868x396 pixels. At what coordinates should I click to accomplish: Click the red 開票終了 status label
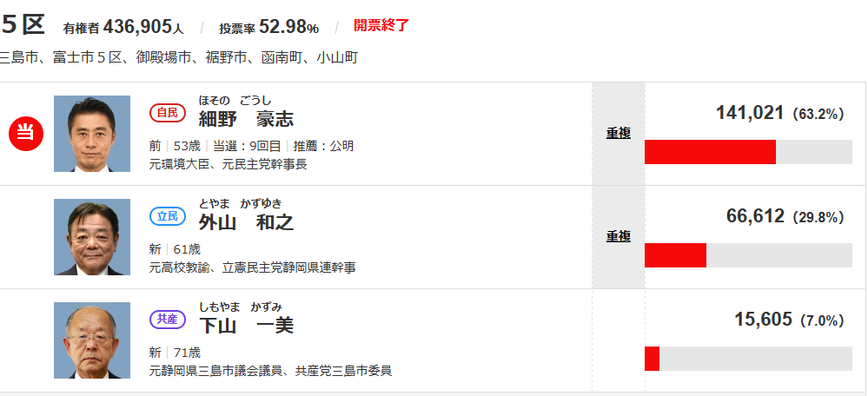coord(381,25)
